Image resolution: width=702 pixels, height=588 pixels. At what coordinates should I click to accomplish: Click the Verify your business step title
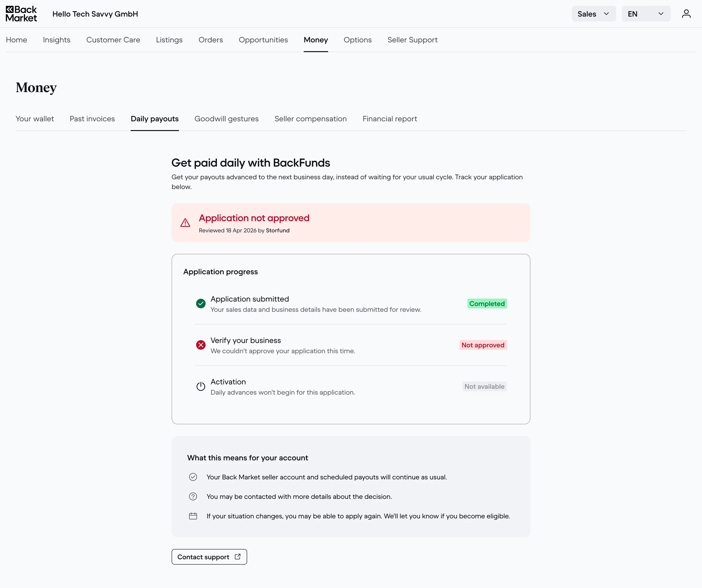(x=246, y=341)
